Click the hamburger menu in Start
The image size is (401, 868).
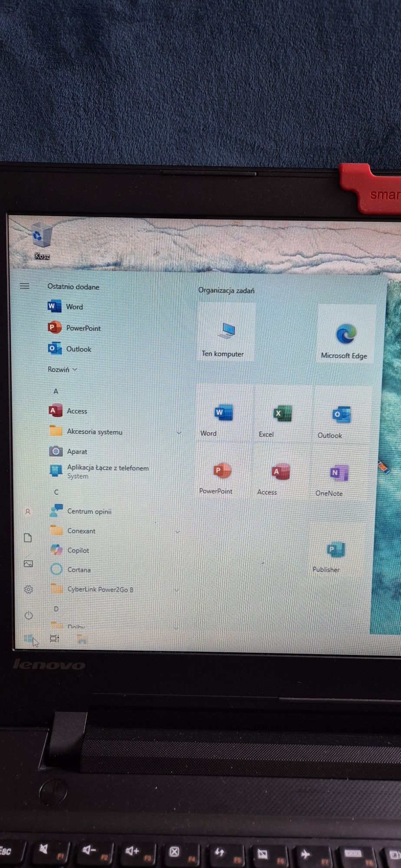click(25, 286)
